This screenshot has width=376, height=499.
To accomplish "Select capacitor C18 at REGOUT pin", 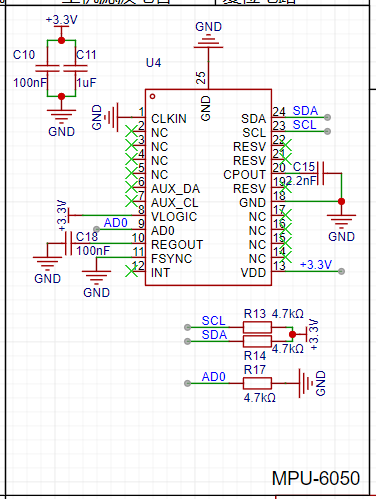I will 68,243.
